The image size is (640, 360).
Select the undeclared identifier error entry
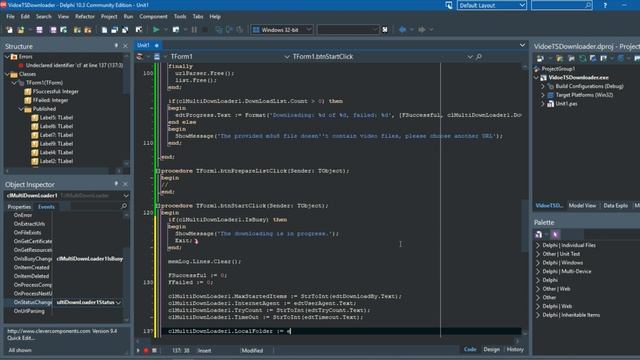74,65
